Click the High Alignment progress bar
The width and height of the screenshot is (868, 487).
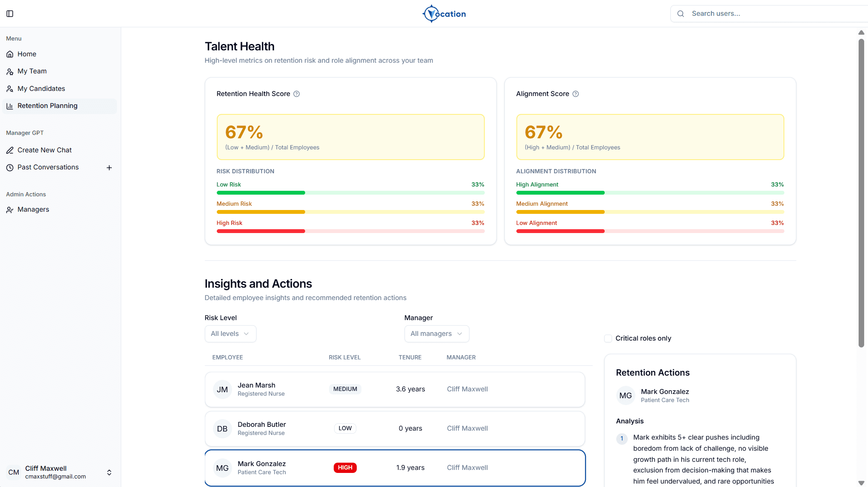(650, 193)
